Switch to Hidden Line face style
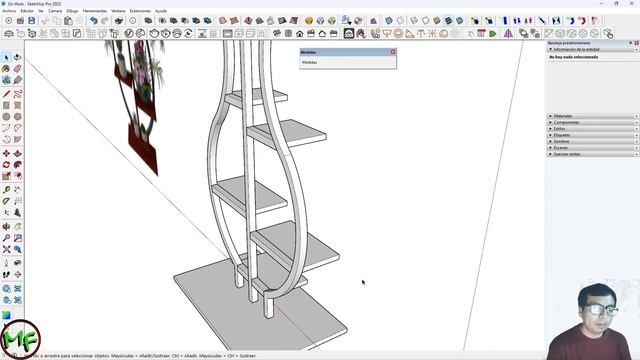The width and height of the screenshot is (640, 360). pyautogui.click(x=426, y=20)
